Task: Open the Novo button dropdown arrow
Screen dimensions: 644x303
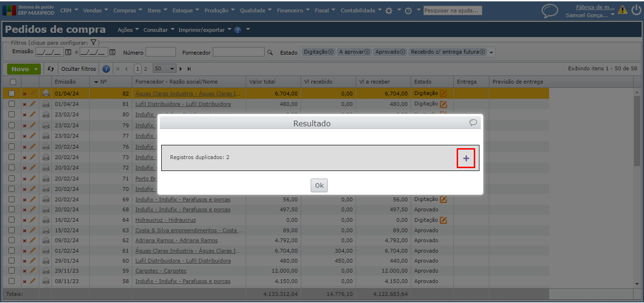Action: tap(36, 69)
